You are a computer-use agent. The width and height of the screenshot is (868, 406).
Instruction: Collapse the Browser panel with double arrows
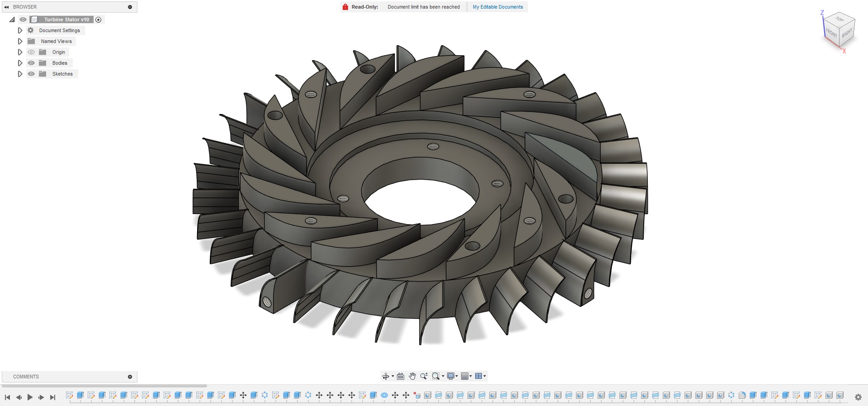click(x=6, y=7)
